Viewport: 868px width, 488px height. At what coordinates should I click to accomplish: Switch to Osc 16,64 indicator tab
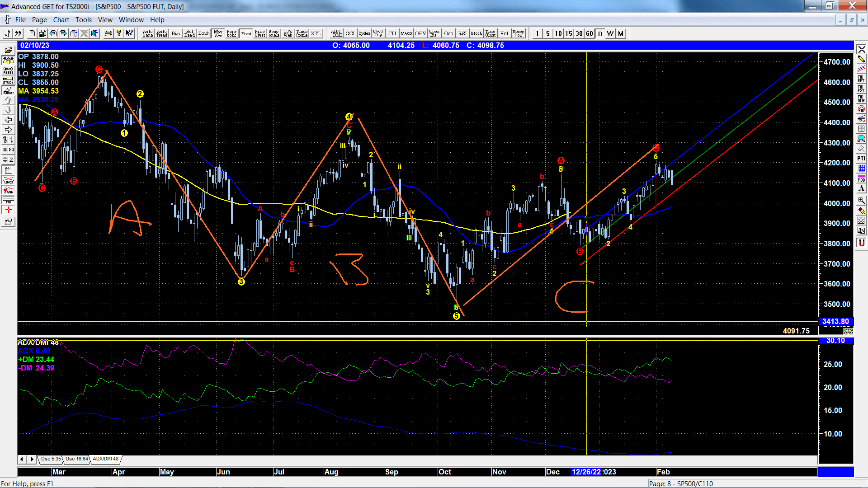(x=76, y=459)
